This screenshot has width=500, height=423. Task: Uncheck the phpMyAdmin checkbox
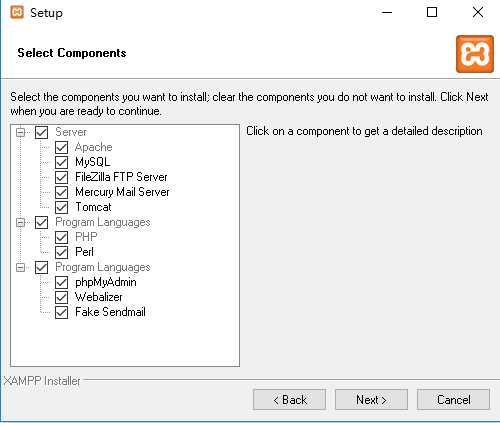click(x=61, y=282)
